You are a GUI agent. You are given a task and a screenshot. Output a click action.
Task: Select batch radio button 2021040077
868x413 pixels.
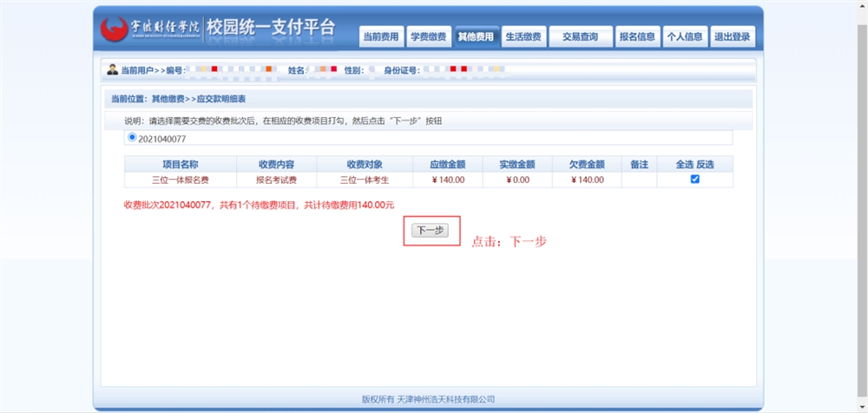coord(132,137)
